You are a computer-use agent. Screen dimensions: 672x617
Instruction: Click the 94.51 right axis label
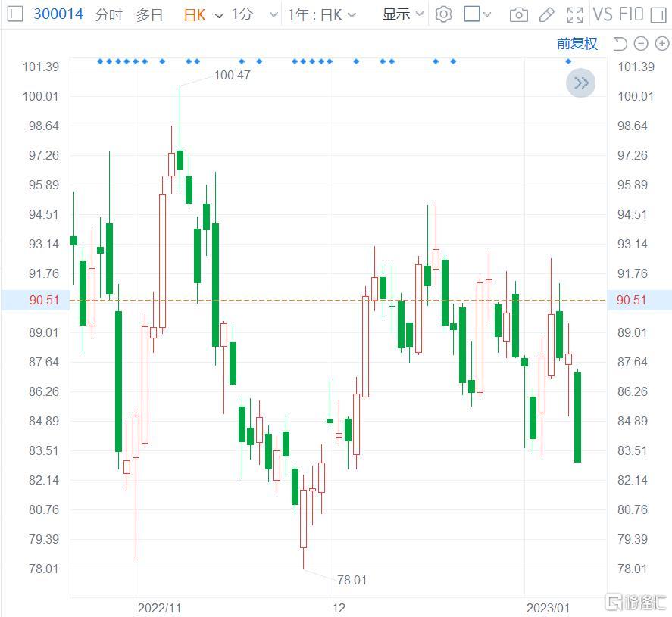tap(632, 214)
